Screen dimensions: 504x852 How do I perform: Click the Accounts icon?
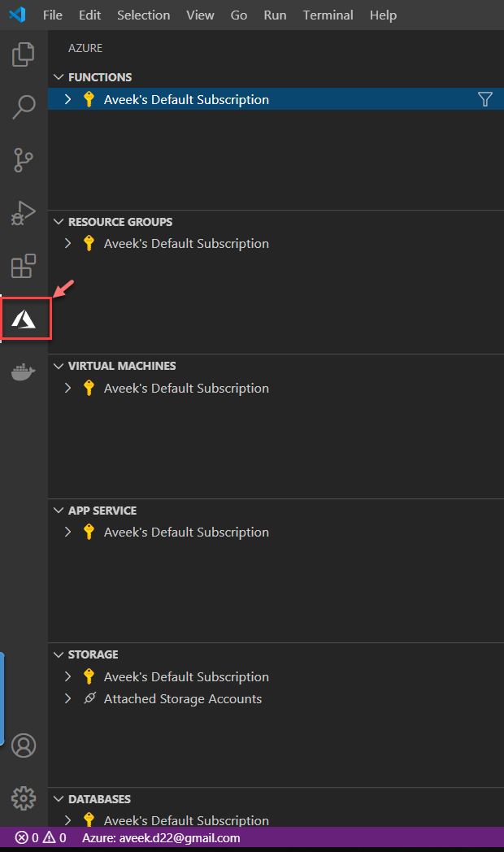pyautogui.click(x=24, y=745)
